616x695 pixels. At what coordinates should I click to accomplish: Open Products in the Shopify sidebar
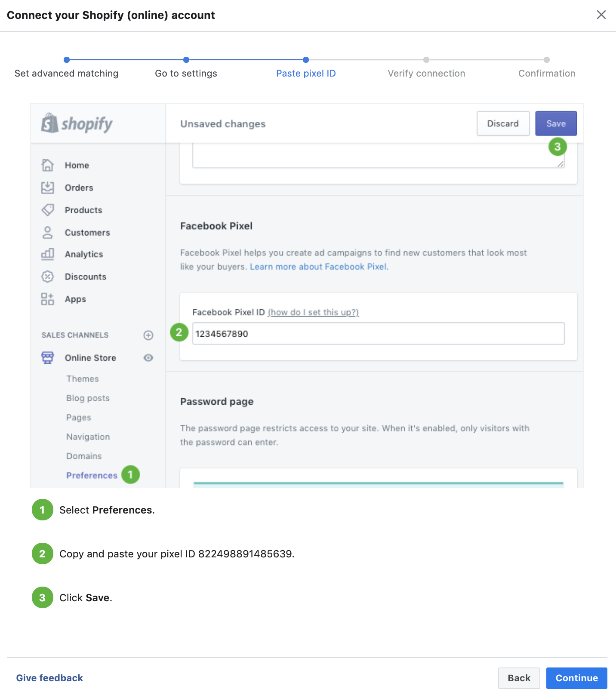[x=83, y=210]
